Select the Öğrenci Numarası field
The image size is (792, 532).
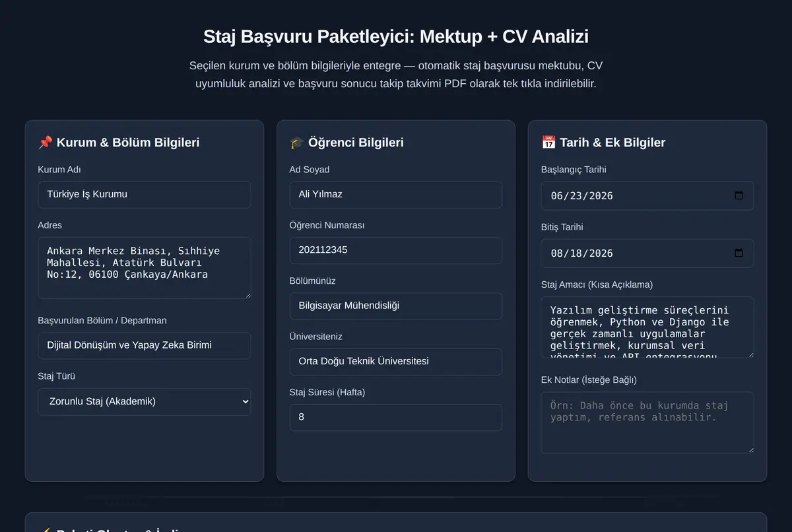[x=396, y=250]
